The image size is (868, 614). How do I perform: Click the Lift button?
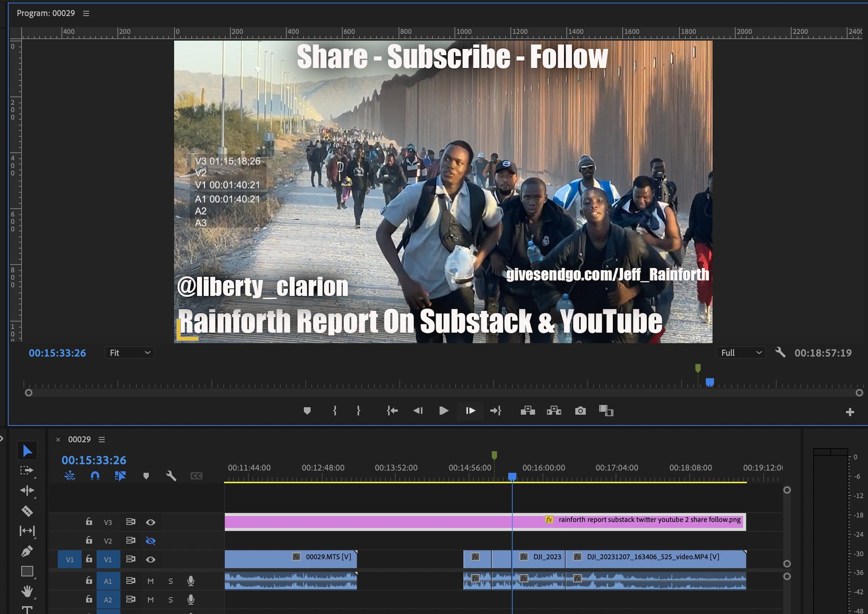coord(528,411)
